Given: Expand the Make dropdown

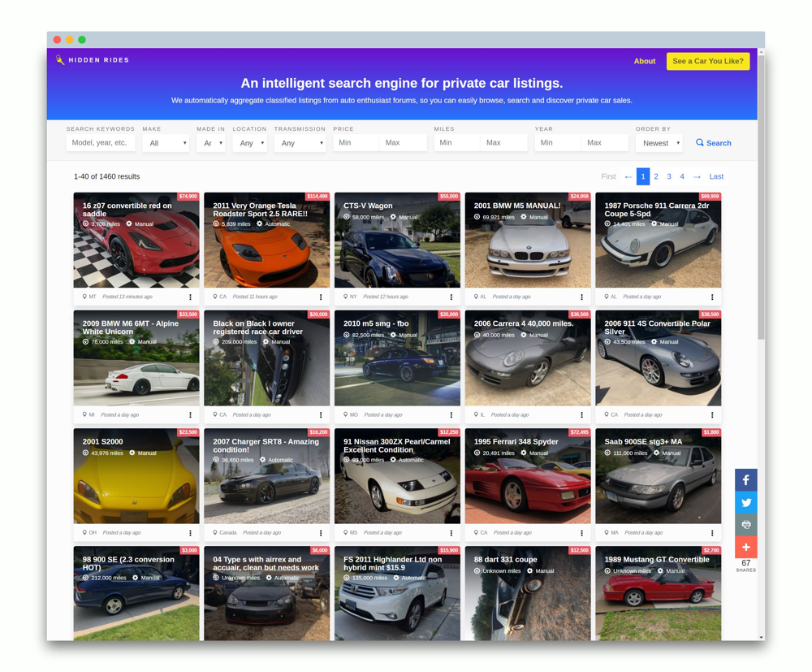Looking at the screenshot, I should [166, 143].
